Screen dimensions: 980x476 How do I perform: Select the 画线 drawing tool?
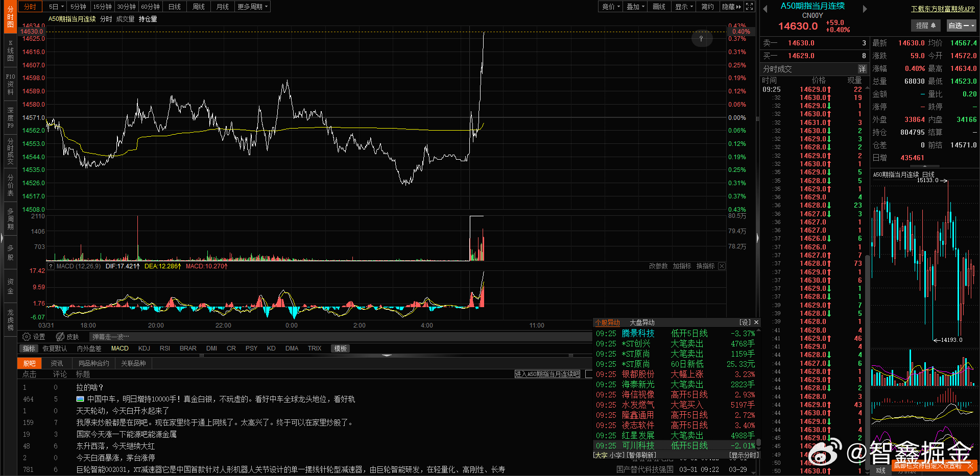click(658, 7)
